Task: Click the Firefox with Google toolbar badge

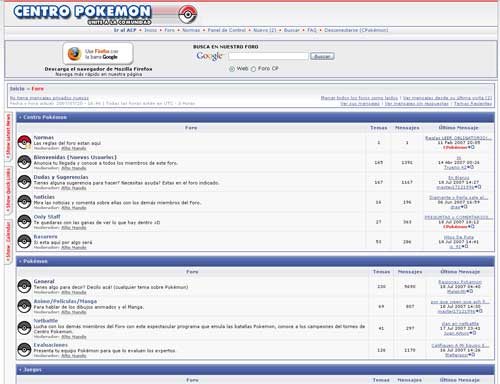Action: pos(98,54)
